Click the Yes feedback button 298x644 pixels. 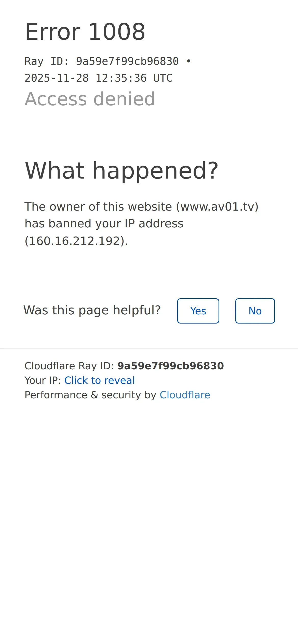tap(198, 311)
